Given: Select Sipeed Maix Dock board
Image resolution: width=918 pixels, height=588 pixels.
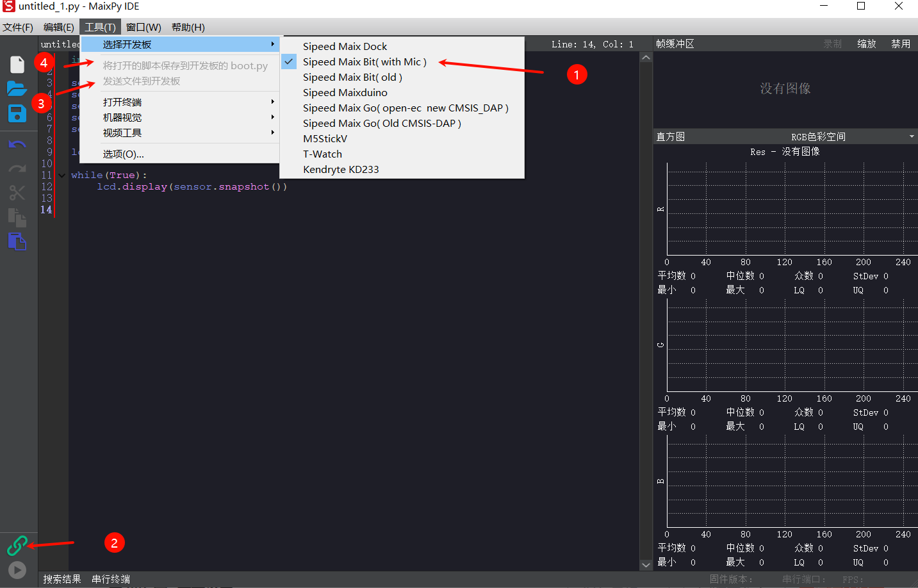Looking at the screenshot, I should (402, 46).
